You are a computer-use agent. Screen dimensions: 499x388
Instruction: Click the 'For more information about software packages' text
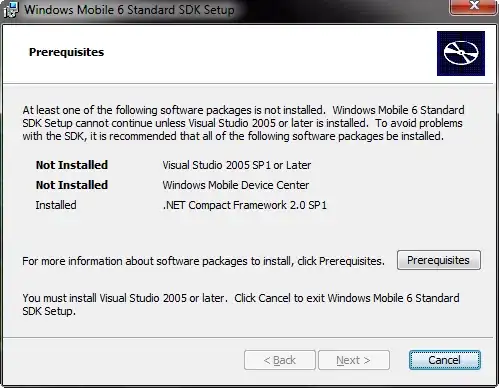pyautogui.click(x=203, y=261)
